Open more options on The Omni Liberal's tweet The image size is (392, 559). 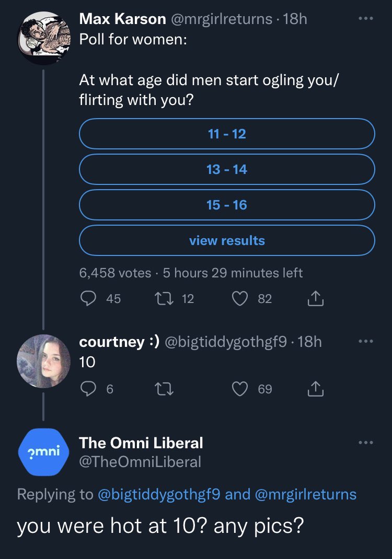366,442
